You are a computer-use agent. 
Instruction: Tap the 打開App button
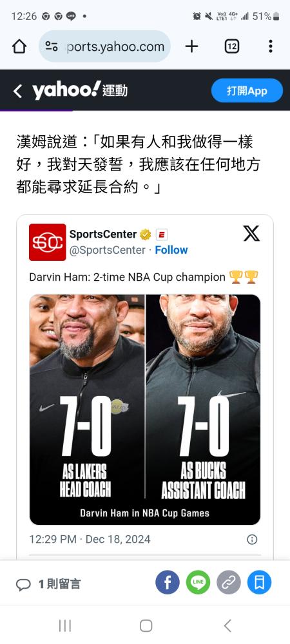coord(247,90)
